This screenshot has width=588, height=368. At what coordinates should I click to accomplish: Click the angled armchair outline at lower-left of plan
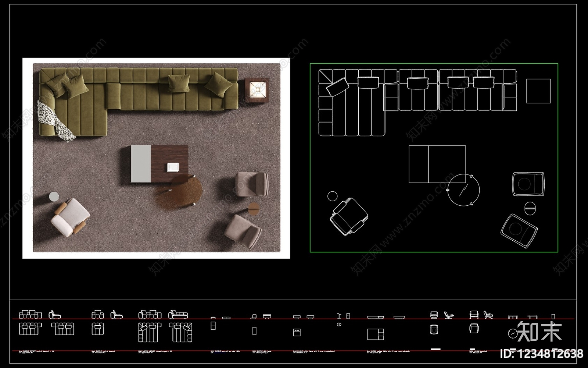[349, 216]
